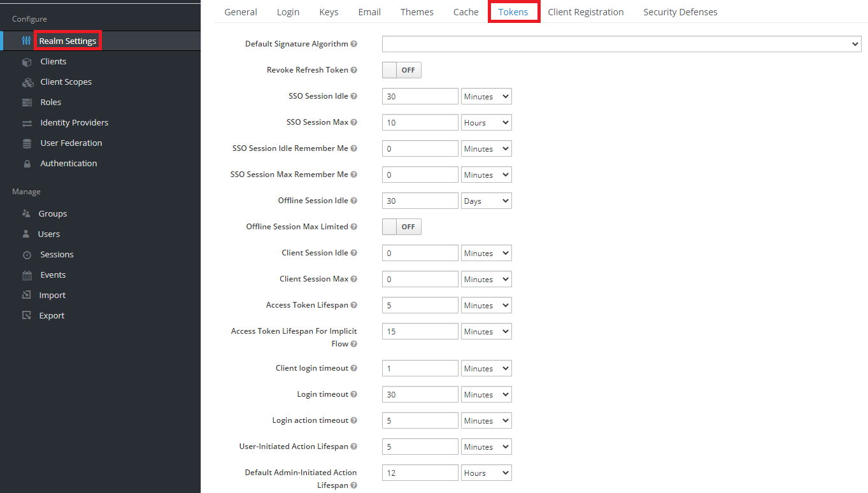Go to the Authentication page

pos(69,164)
